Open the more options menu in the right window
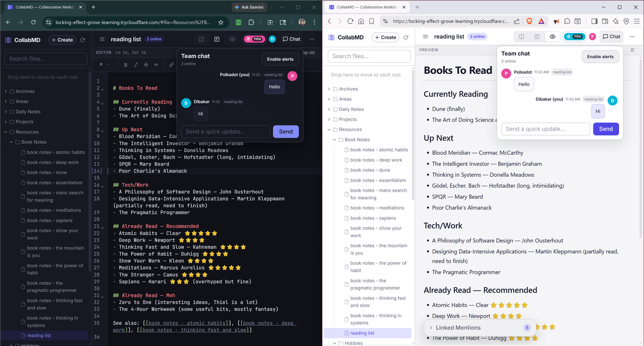The width and height of the screenshot is (644, 346). click(x=632, y=37)
